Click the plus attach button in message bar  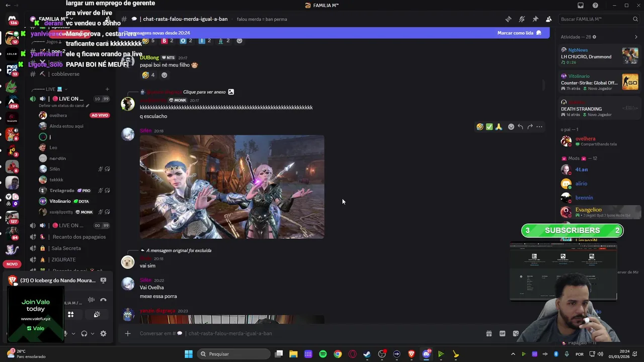[128, 333]
